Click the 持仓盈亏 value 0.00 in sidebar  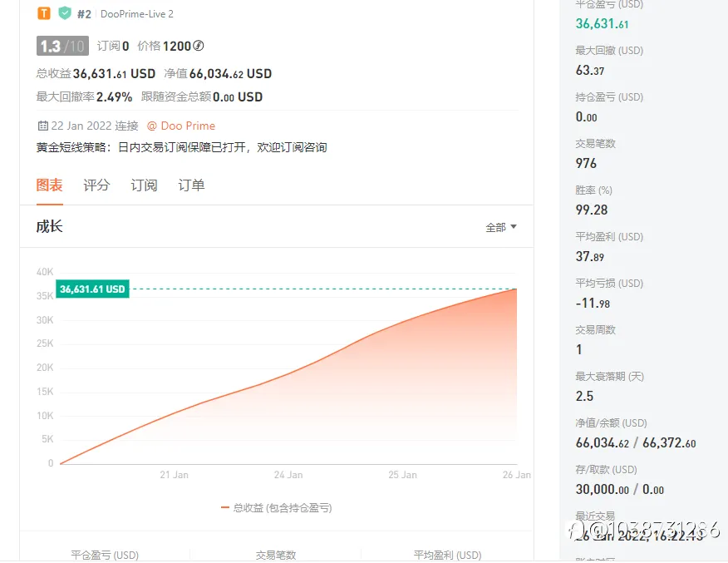tap(587, 117)
